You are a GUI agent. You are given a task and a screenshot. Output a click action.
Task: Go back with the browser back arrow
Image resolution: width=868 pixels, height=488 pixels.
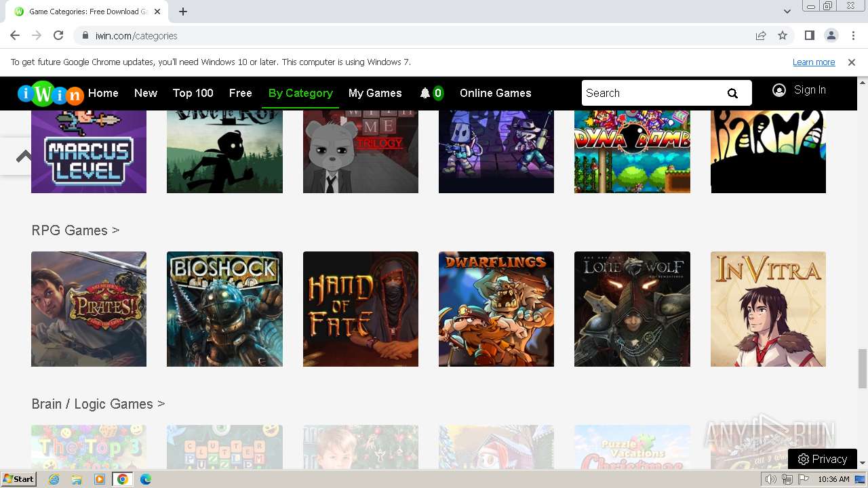(x=15, y=35)
